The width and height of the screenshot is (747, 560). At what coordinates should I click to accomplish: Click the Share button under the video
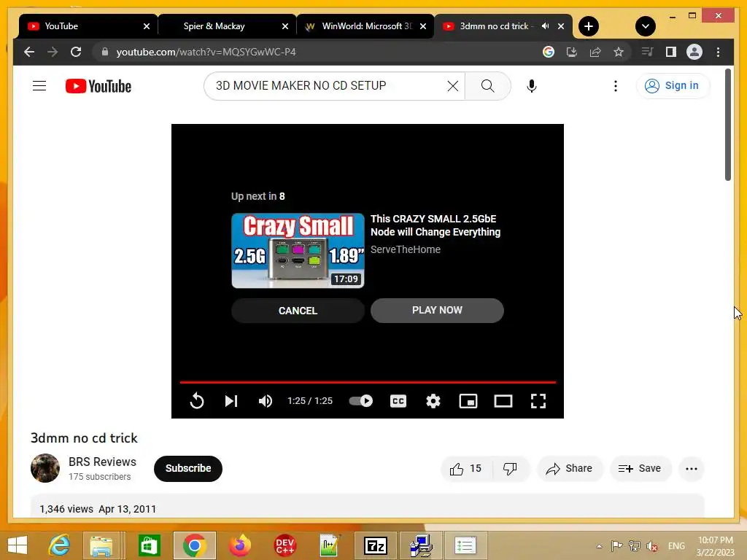[570, 469]
